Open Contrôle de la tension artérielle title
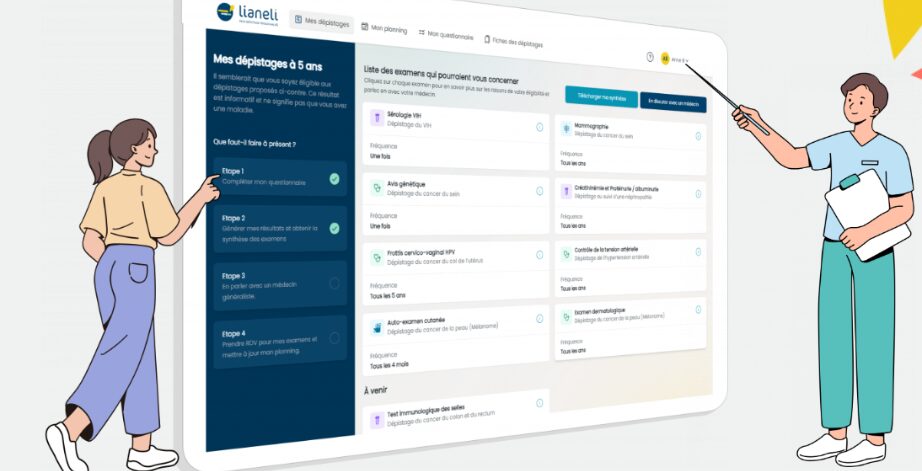Screen dimensions: 922x471 tap(606, 249)
